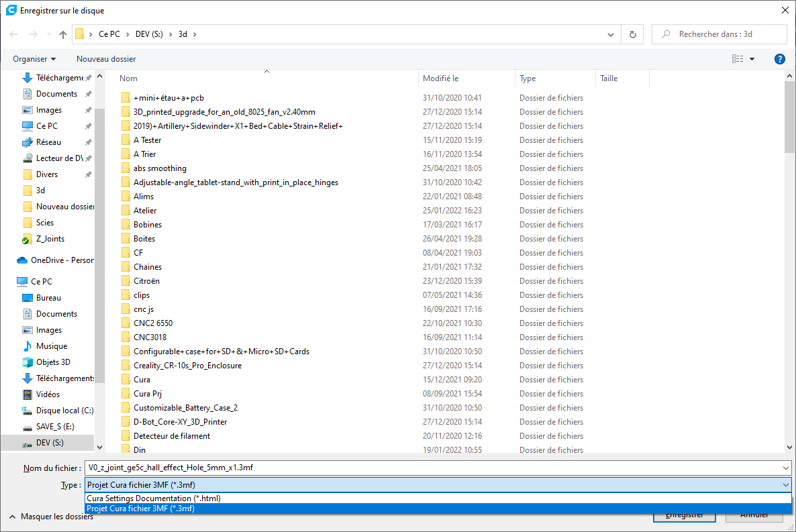Image resolution: width=796 pixels, height=532 pixels.
Task: Open the view options dropdown arrow
Action: coord(752,59)
